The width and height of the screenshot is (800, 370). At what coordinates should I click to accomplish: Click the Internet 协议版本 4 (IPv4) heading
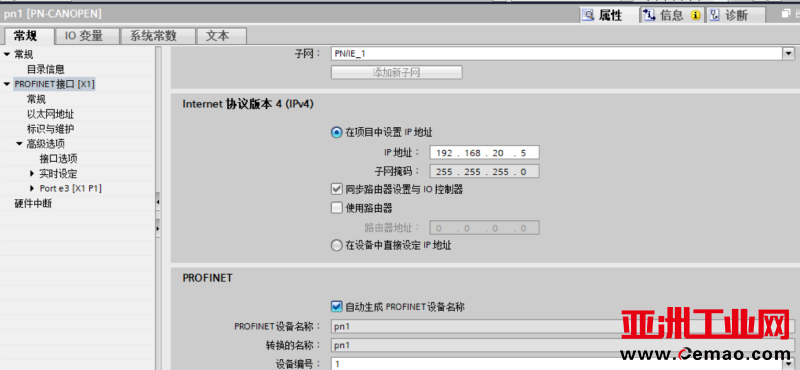[248, 104]
